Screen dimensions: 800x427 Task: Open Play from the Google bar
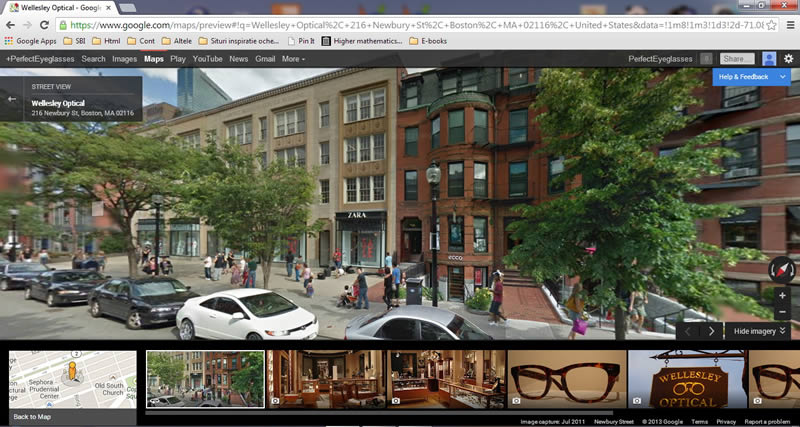click(x=178, y=59)
